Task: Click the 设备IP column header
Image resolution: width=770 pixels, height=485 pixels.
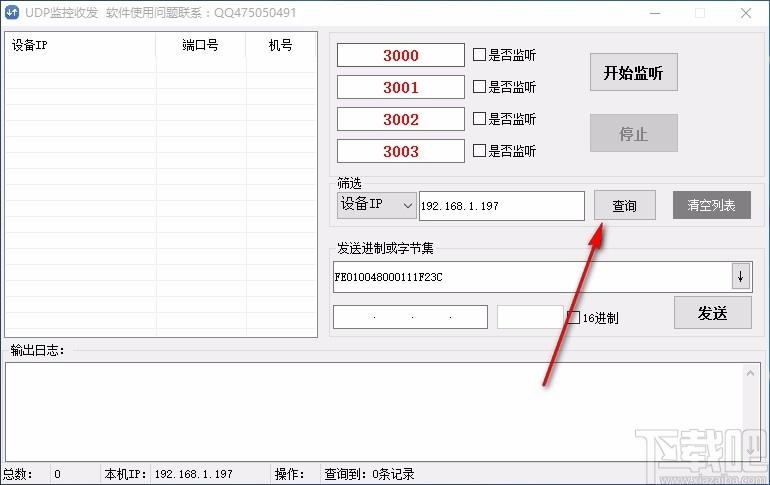Action: (x=80, y=46)
